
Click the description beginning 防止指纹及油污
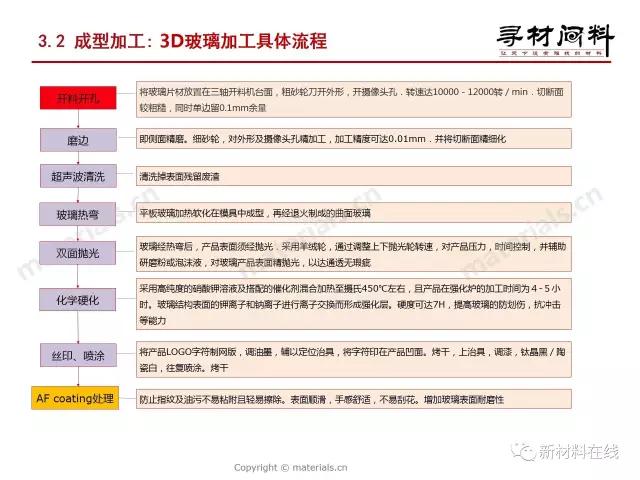(353, 399)
